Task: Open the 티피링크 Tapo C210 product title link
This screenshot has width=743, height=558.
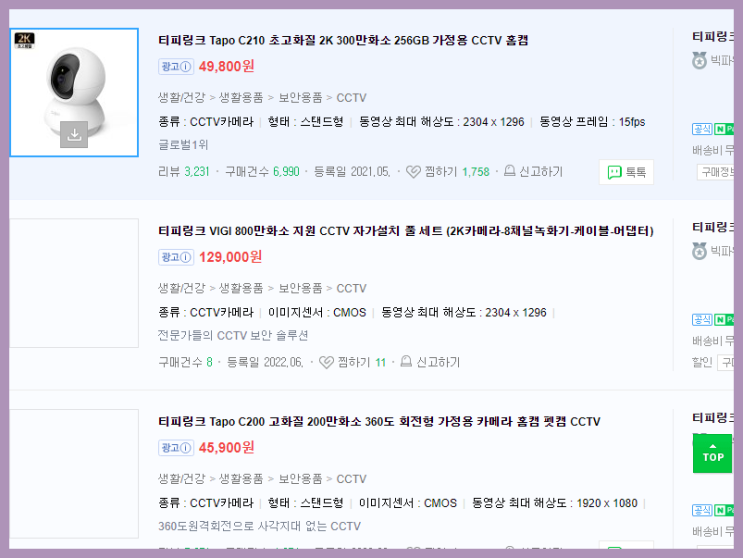Action: 343,40
